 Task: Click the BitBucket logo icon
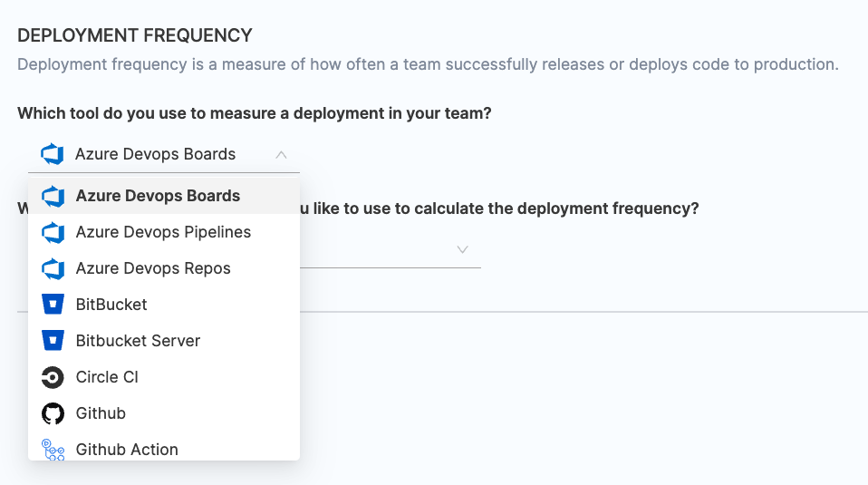53,305
